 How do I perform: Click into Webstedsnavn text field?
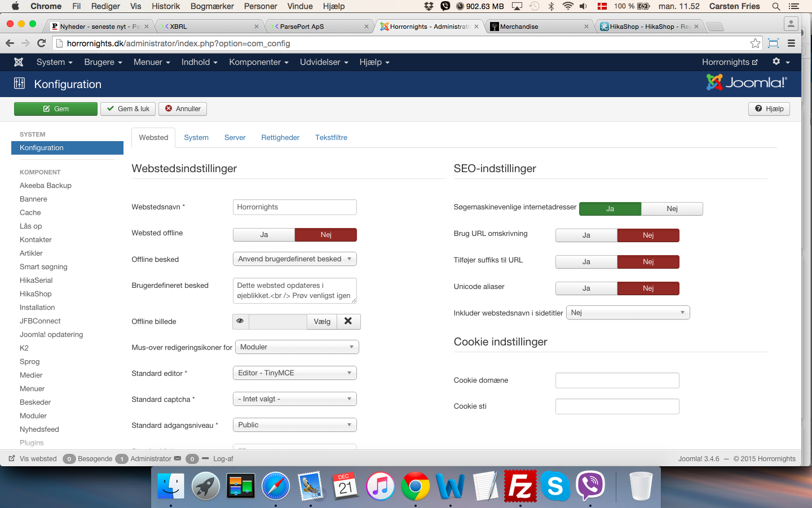(295, 207)
